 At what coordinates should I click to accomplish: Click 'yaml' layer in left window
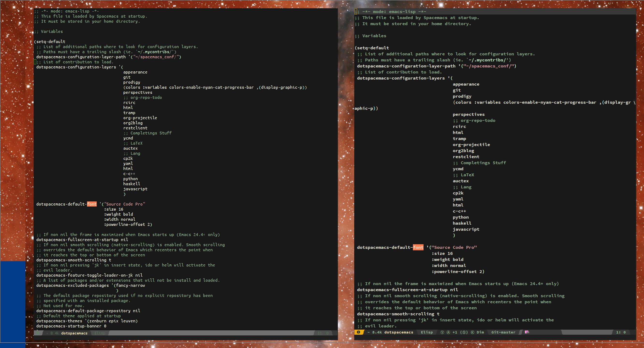coord(128,164)
